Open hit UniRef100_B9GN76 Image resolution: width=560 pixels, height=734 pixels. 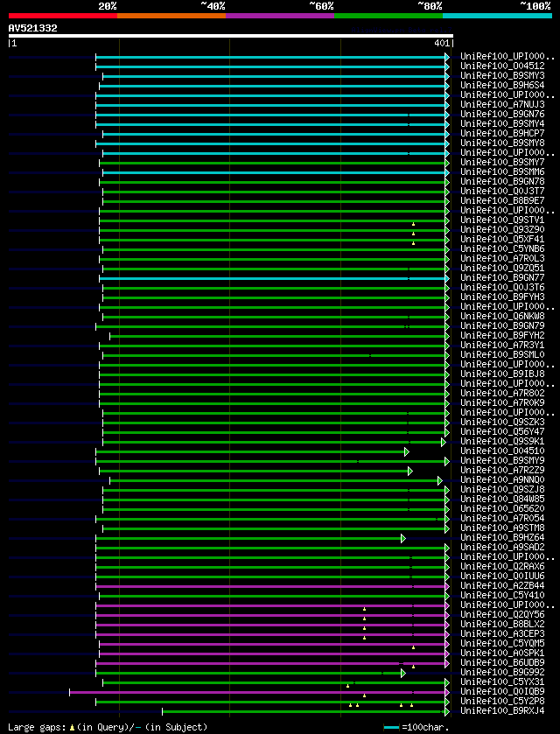[x=502, y=115]
